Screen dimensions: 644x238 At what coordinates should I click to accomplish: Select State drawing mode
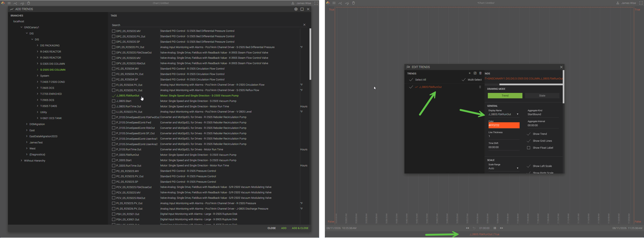coord(542,96)
